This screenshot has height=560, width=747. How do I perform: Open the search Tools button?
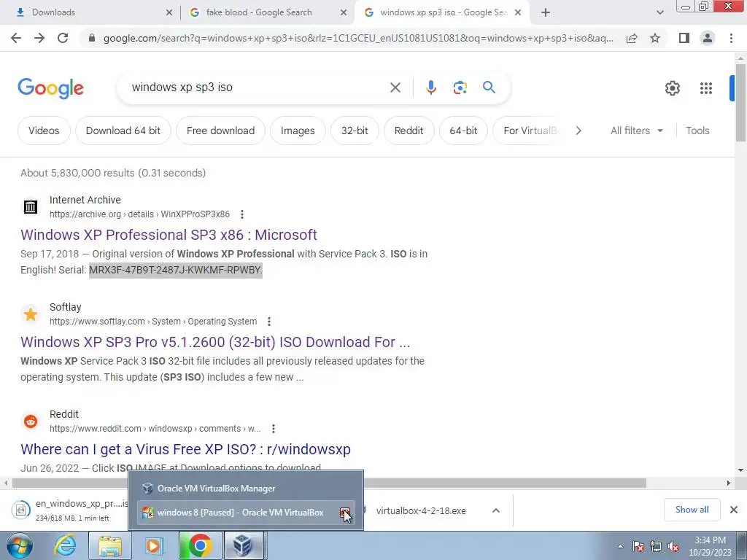(x=697, y=131)
